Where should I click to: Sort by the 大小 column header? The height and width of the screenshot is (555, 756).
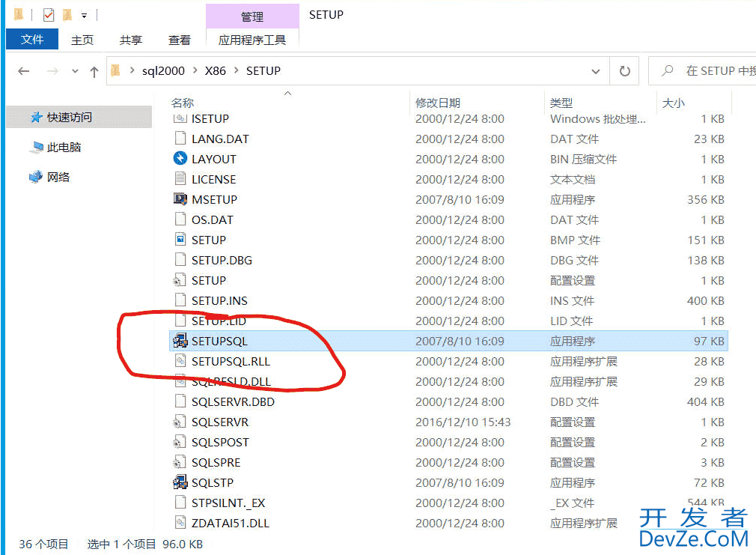[x=673, y=103]
